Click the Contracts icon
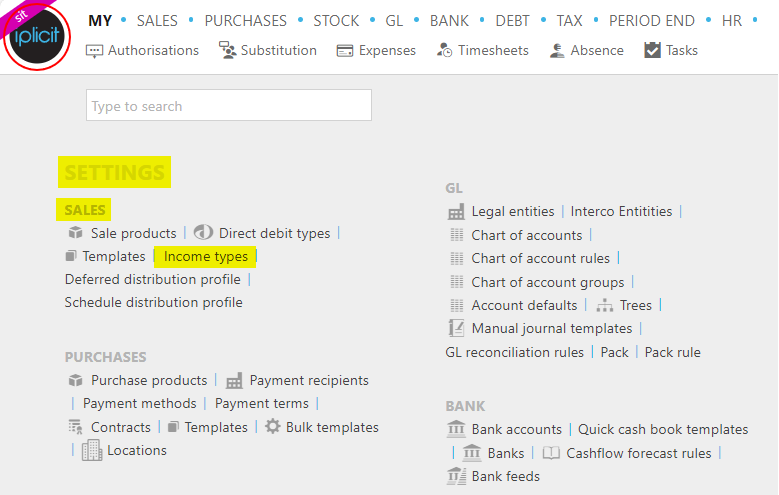The width and height of the screenshot is (779, 495). click(76, 427)
